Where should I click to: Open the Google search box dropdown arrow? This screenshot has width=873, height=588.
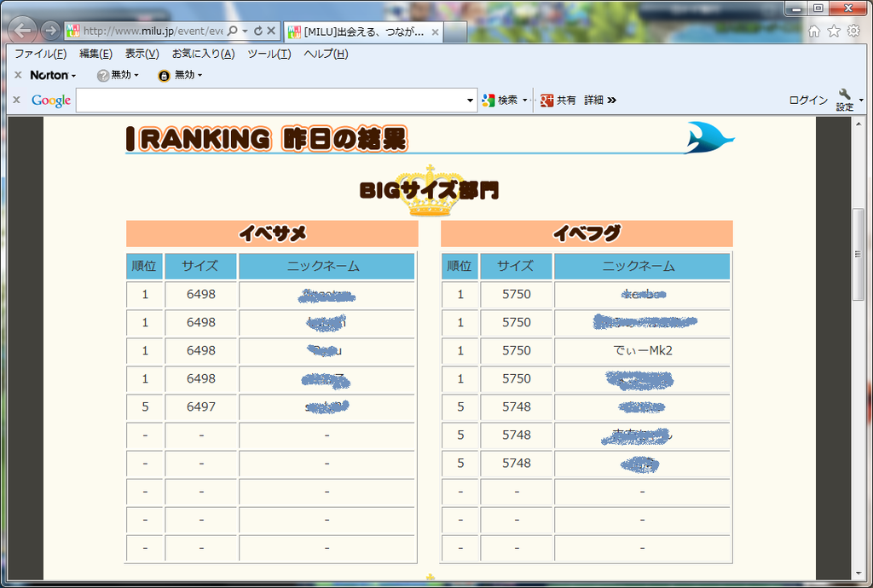[471, 101]
